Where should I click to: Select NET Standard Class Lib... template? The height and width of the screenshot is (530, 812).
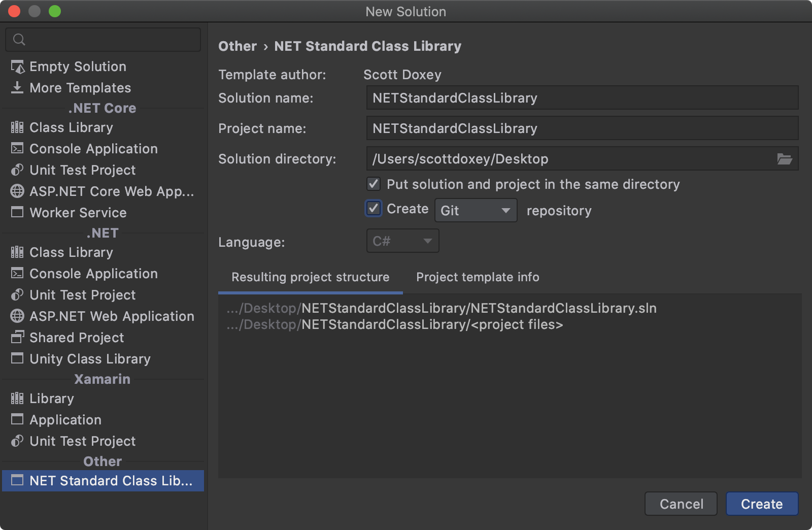point(103,481)
